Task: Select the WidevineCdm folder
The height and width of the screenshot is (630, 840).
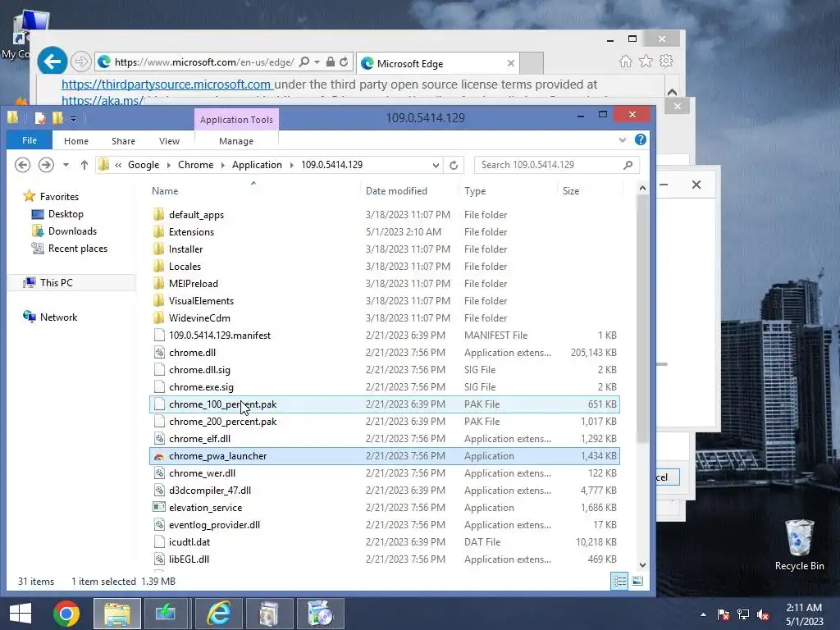Action: point(199,318)
